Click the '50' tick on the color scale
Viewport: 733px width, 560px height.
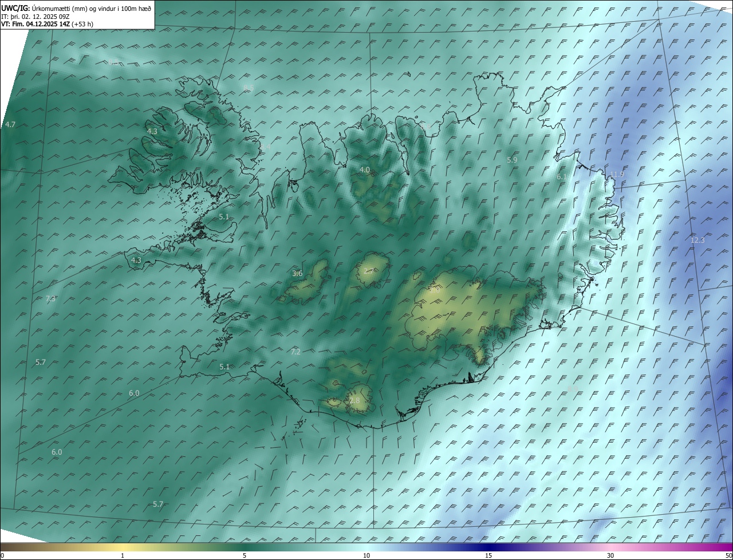(x=728, y=555)
